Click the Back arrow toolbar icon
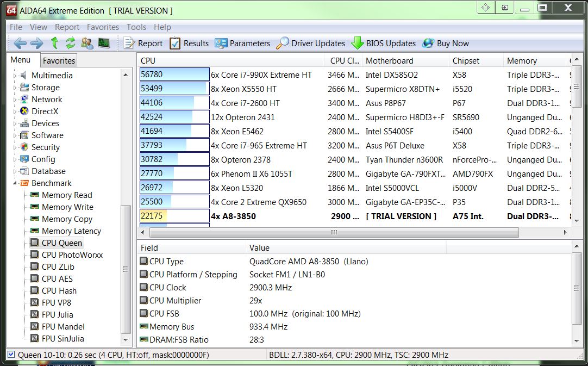 click(x=20, y=43)
